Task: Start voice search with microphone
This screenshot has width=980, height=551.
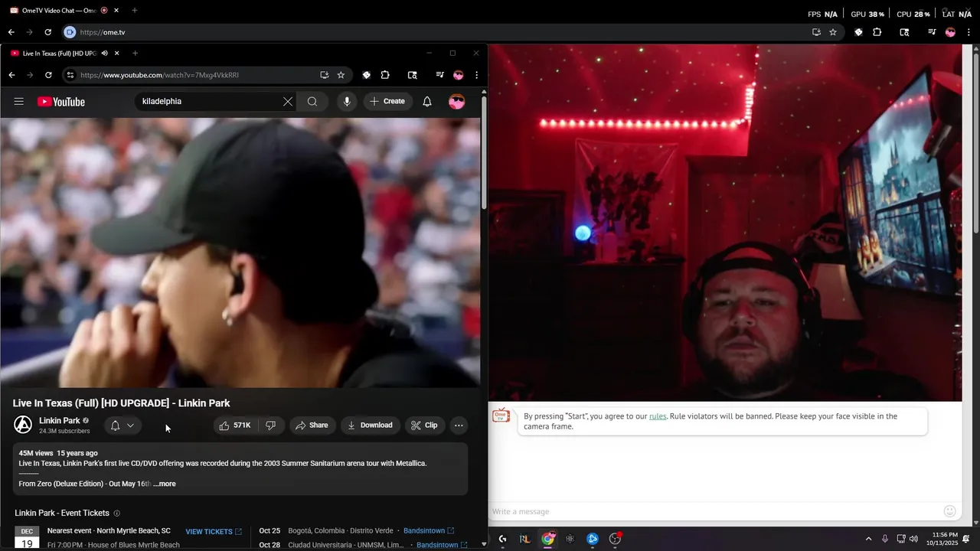Action: click(x=347, y=102)
